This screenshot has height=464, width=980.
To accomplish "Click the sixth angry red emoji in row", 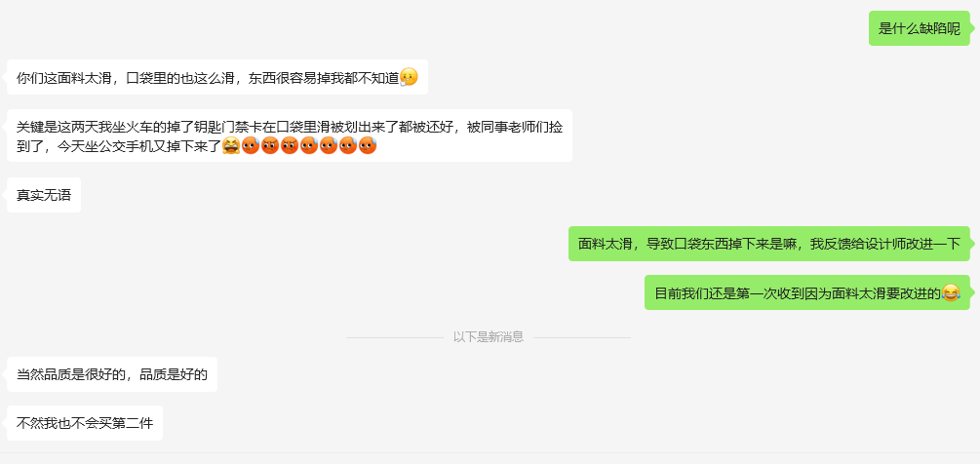I will click(x=348, y=146).
